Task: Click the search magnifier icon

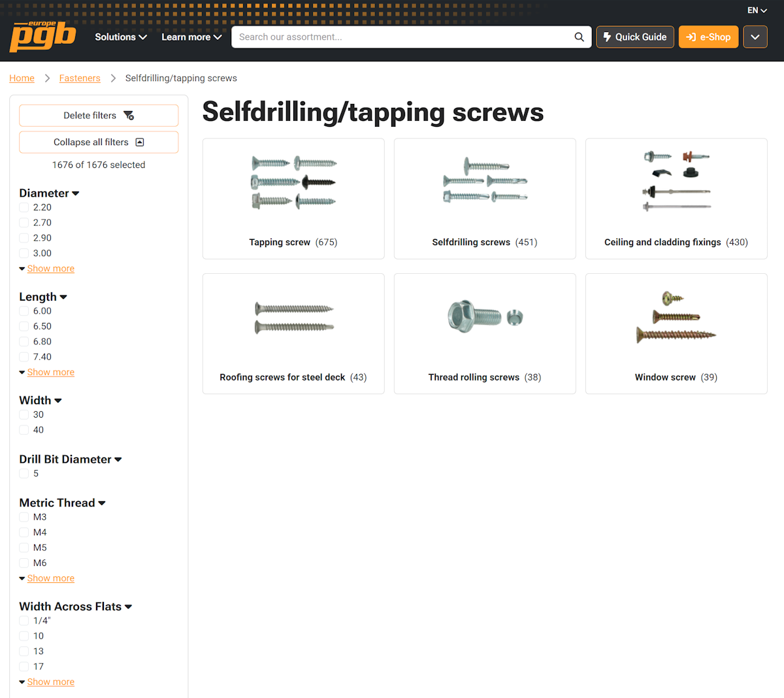Action: click(x=579, y=37)
